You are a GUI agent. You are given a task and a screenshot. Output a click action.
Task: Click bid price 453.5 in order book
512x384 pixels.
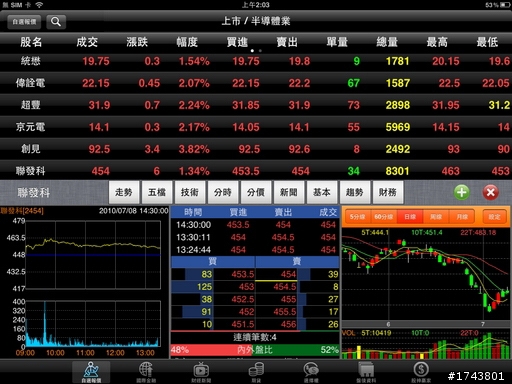click(x=243, y=274)
